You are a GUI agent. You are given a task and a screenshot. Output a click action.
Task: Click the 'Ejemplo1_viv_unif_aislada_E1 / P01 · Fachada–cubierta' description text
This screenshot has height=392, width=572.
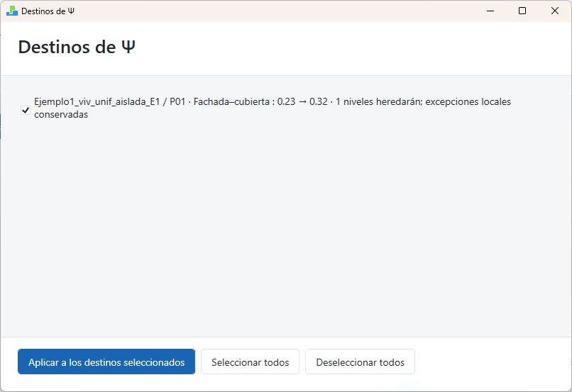273,108
